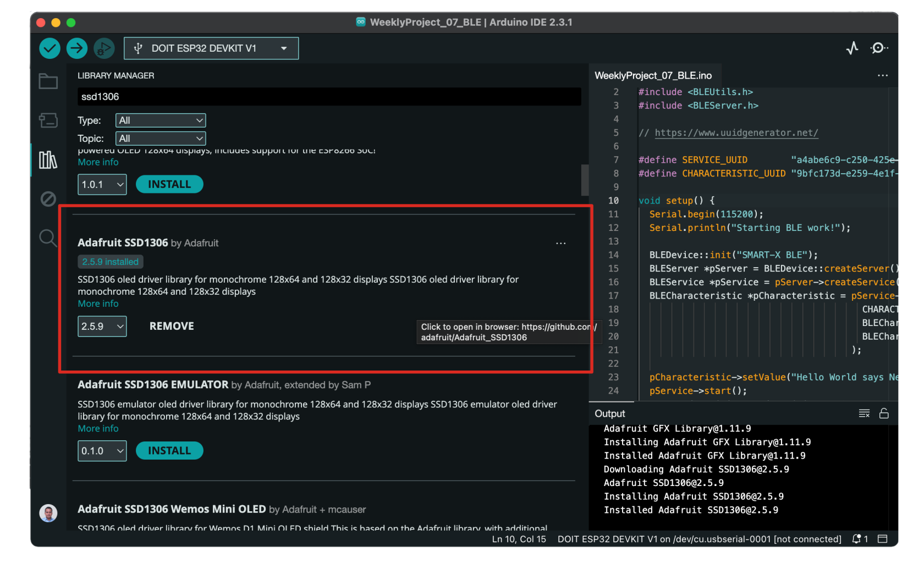This screenshot has width=924, height=569.
Task: Click the BLEDevice::init code line
Action: point(734,255)
